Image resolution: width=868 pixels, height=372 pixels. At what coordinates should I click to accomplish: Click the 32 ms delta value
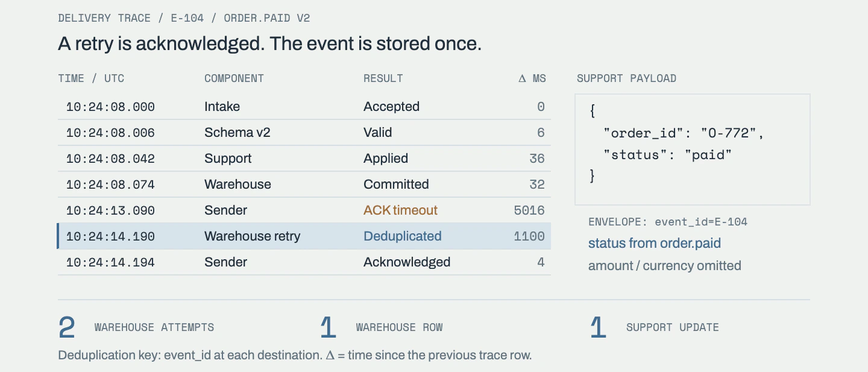coord(537,184)
